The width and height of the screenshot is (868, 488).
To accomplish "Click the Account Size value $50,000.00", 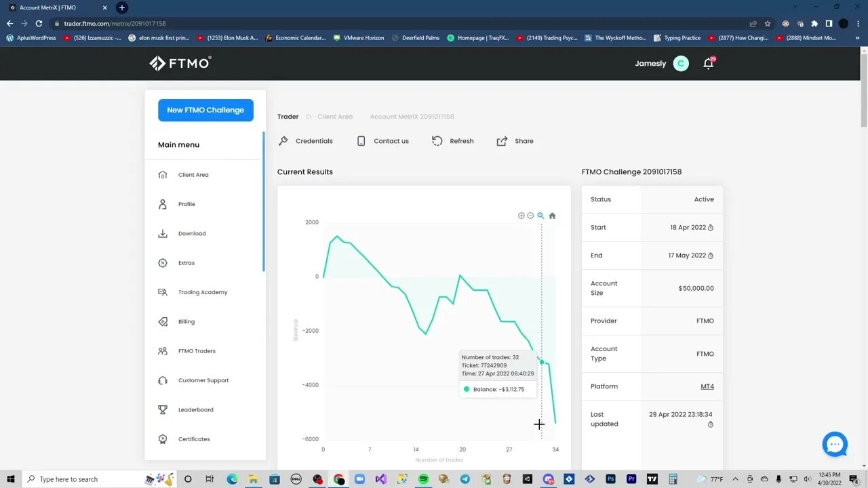I will pyautogui.click(x=696, y=288).
